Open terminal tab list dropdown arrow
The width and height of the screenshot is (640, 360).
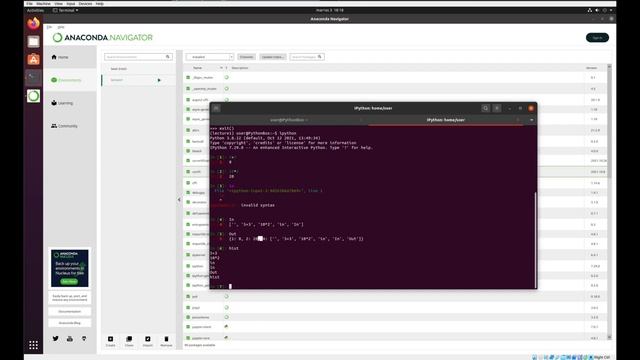click(531, 120)
